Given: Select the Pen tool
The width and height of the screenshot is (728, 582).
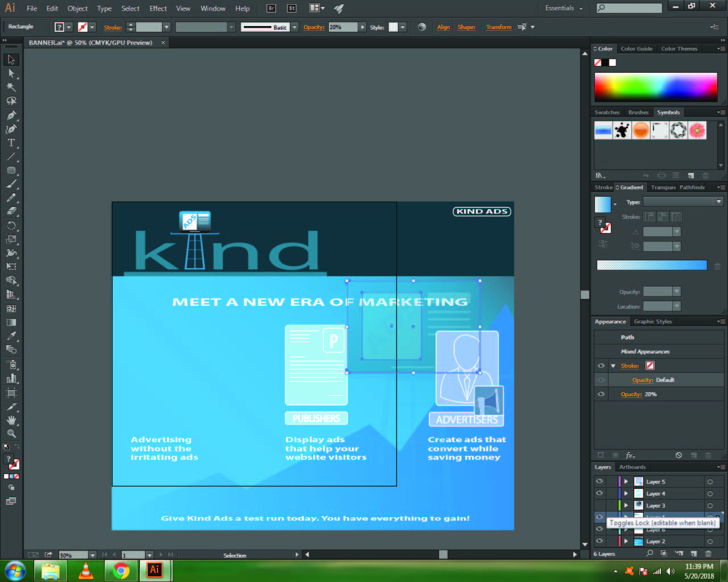Looking at the screenshot, I should pyautogui.click(x=11, y=115).
